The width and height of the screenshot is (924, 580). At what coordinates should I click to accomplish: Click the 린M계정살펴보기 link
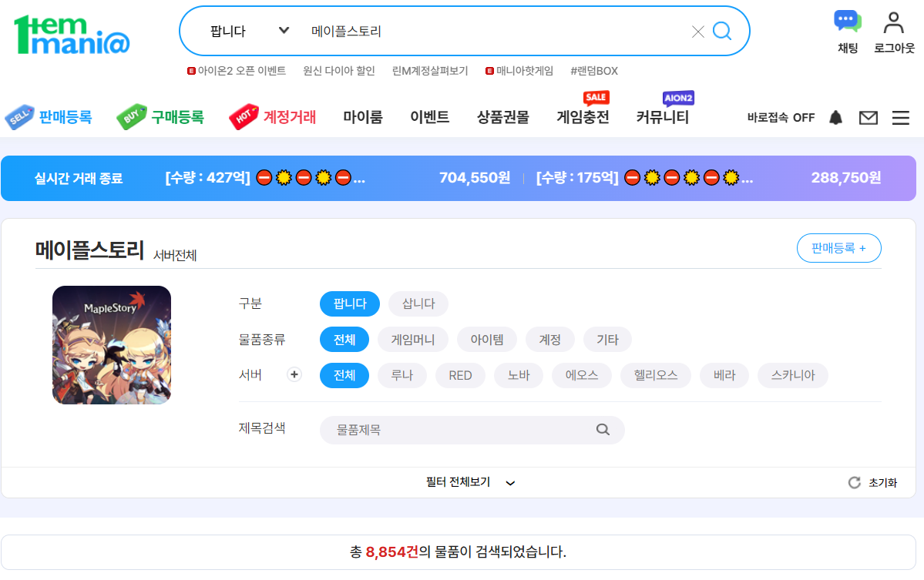tap(429, 71)
